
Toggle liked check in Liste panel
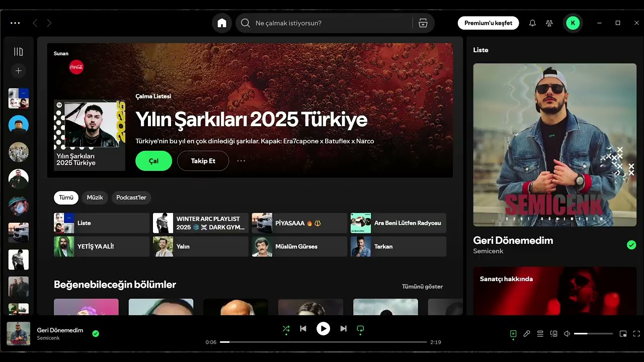(x=631, y=245)
